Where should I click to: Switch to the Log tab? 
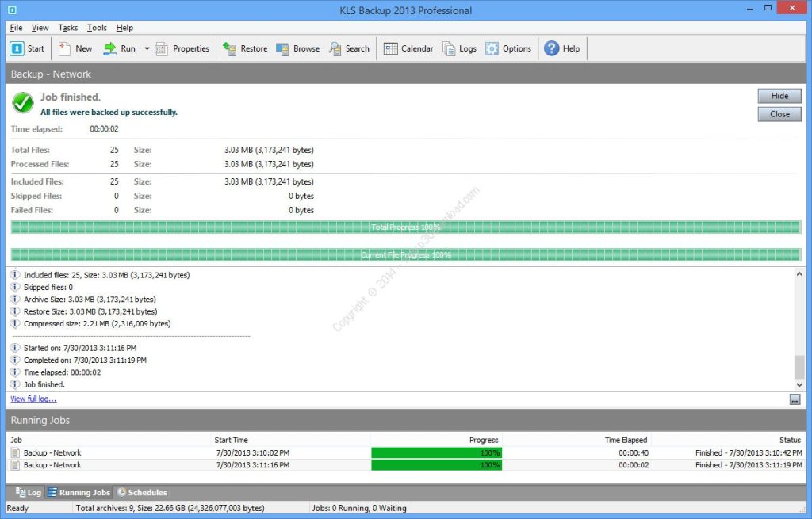pos(28,491)
